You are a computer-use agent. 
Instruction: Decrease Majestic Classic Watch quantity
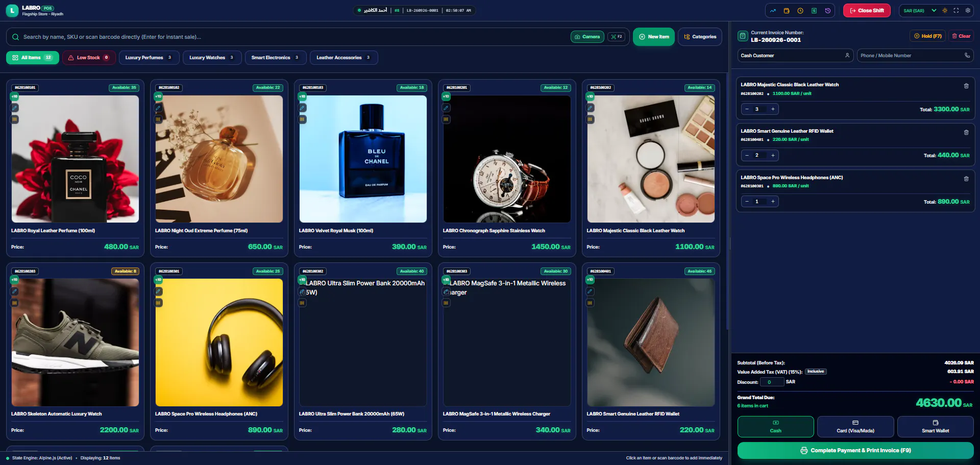pos(747,109)
